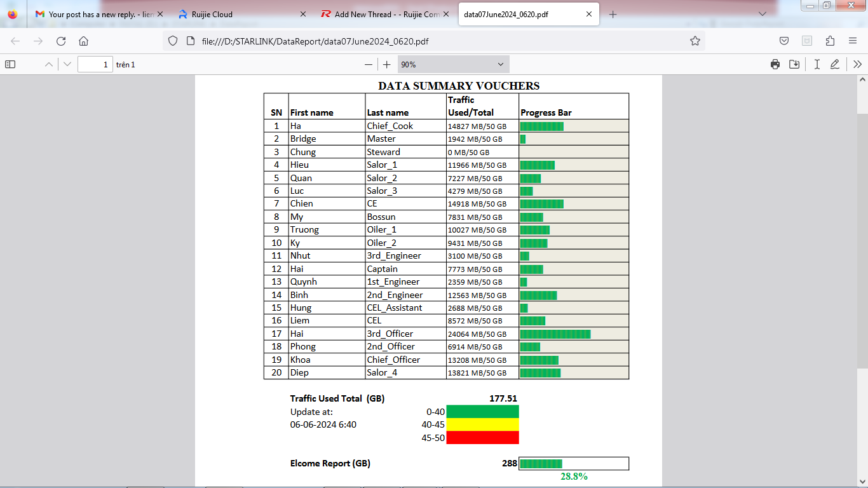Go to the Firefox home page
The image size is (868, 488).
83,41
